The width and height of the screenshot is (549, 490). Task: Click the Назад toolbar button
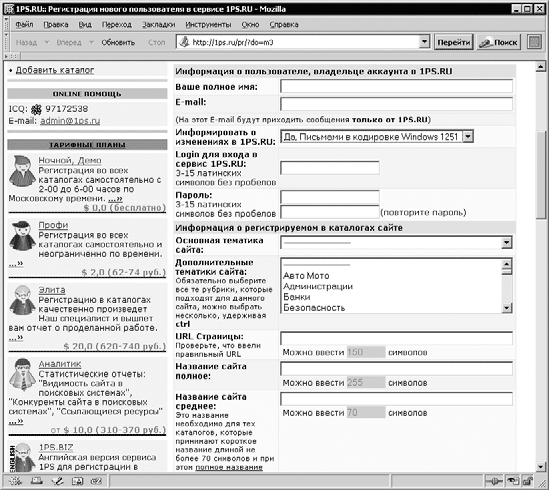click(x=26, y=42)
